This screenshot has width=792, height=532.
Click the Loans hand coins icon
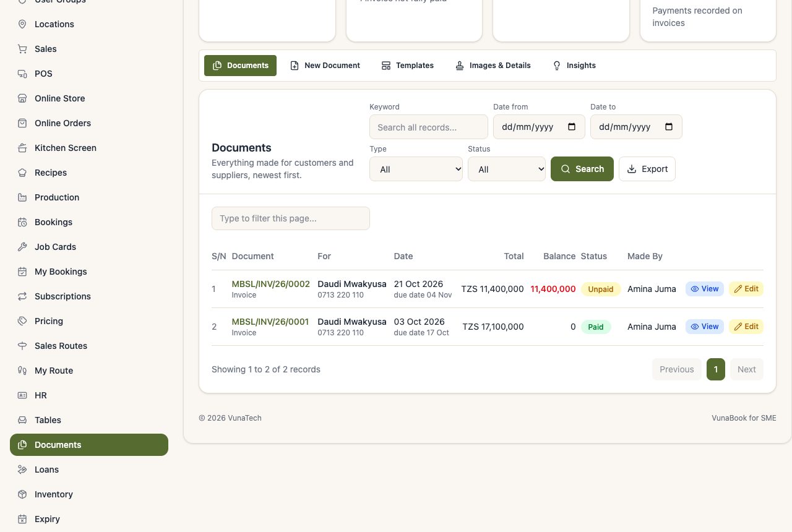pos(22,470)
